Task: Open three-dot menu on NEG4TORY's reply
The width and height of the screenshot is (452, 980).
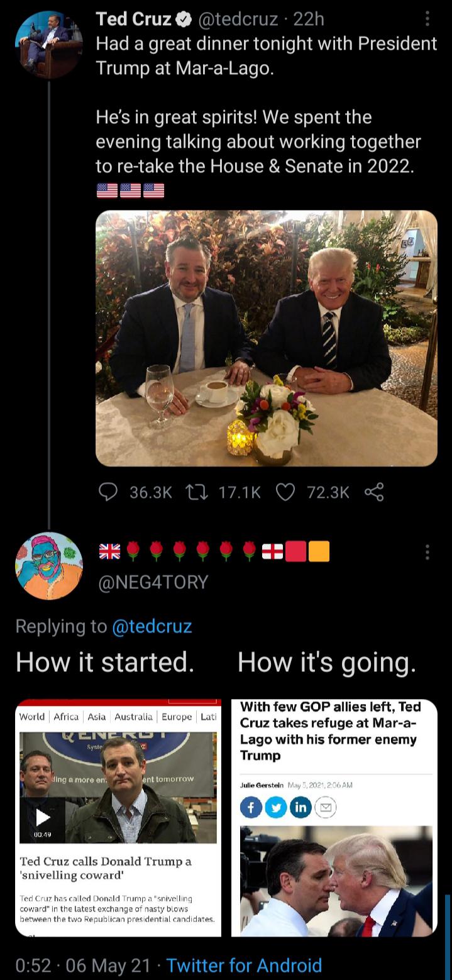Action: 427,553
